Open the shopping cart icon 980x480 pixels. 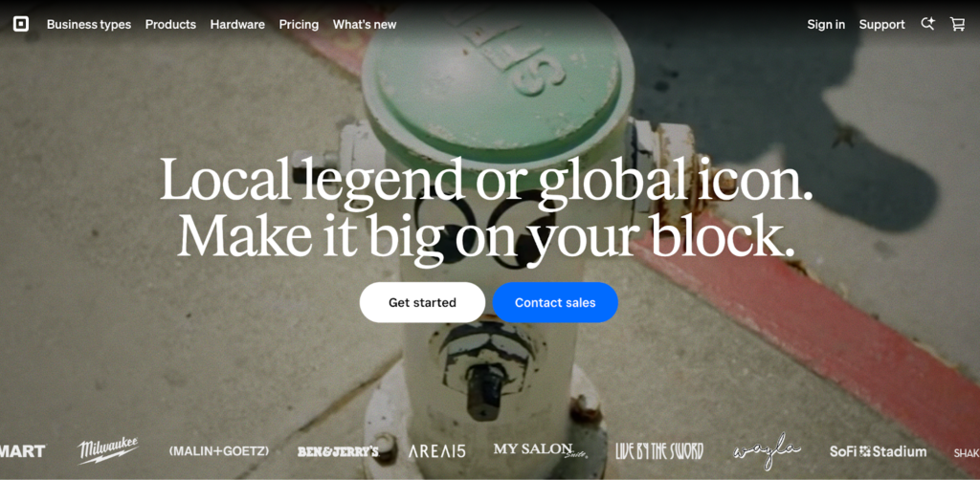(957, 24)
